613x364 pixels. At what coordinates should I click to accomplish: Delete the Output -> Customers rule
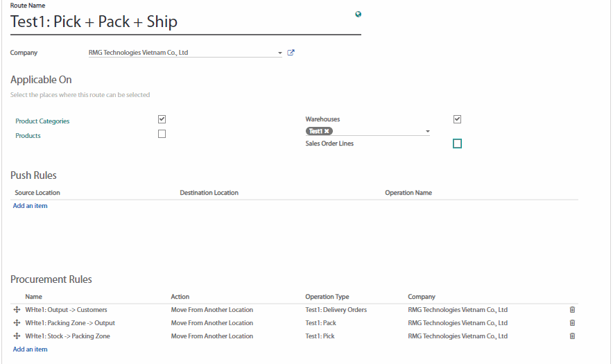[x=572, y=310]
